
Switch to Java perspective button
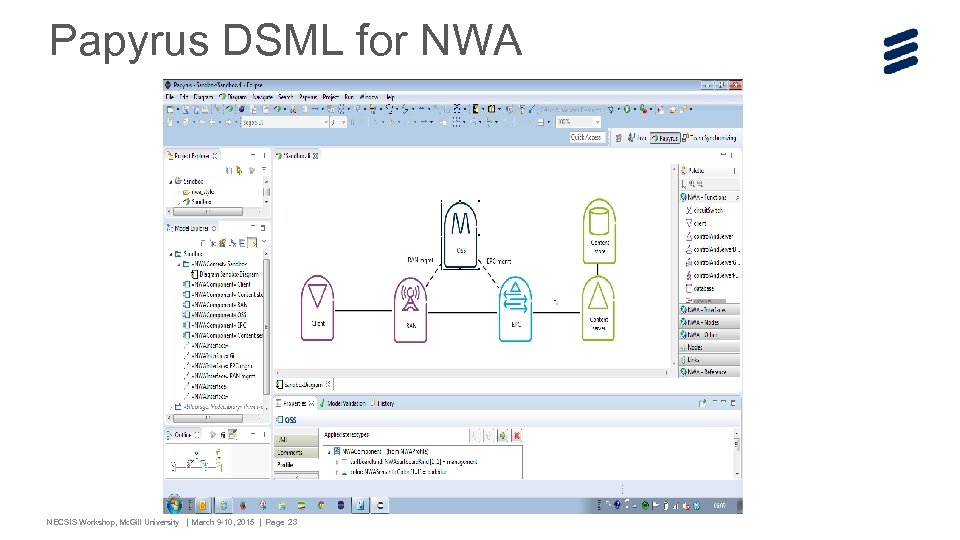pyautogui.click(x=637, y=138)
